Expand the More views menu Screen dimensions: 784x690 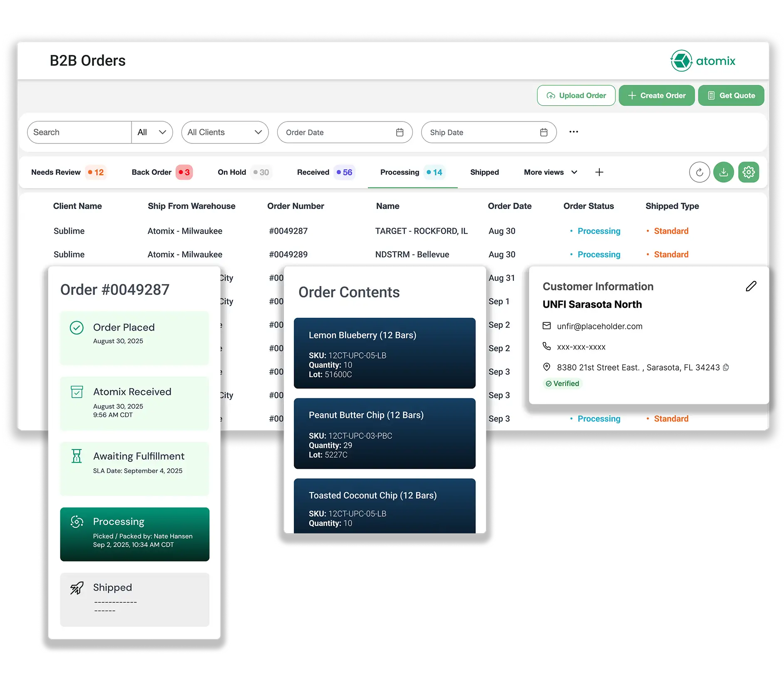[x=550, y=172]
